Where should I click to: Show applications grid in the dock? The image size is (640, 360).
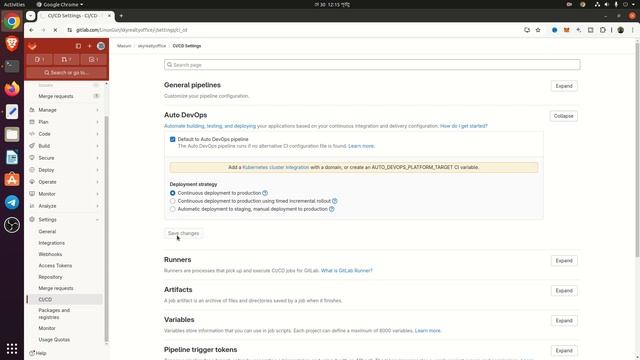click(12, 348)
